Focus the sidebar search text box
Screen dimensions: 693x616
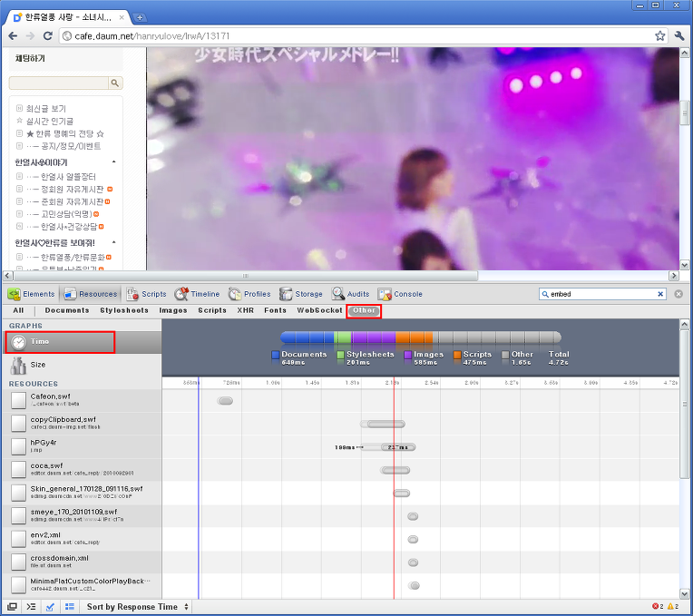point(59,83)
